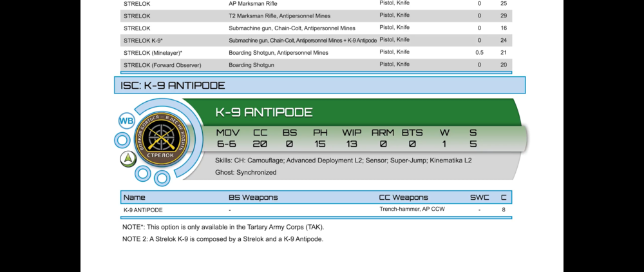The image size is (644, 272).
Task: Select the 6-6 movement value
Action: pos(227,144)
